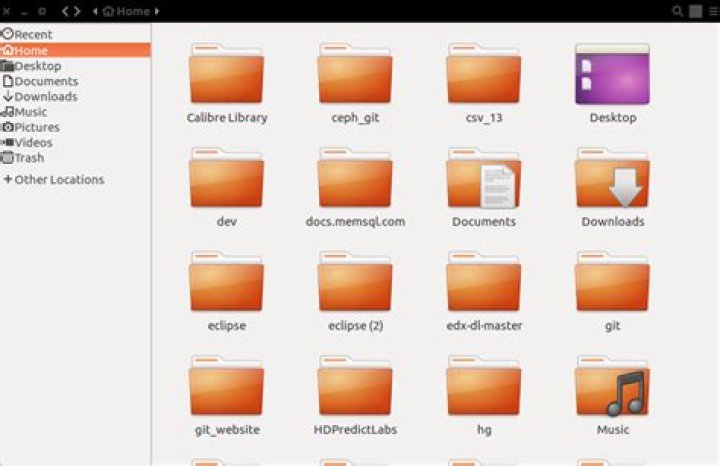This screenshot has height=466, width=720.
Task: Open the Documents folder icon in grid
Action: (484, 178)
